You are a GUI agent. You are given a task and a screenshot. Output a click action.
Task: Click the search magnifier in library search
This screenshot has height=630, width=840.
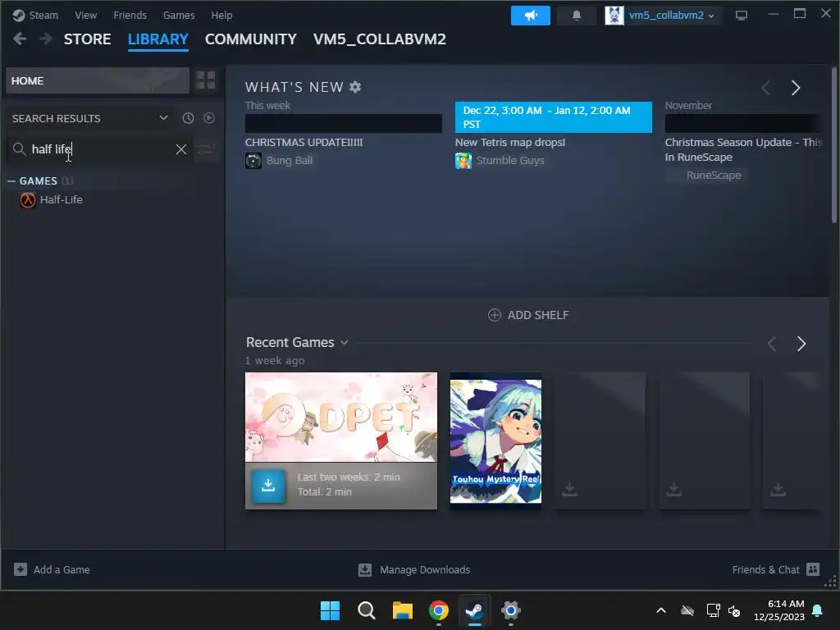(20, 149)
